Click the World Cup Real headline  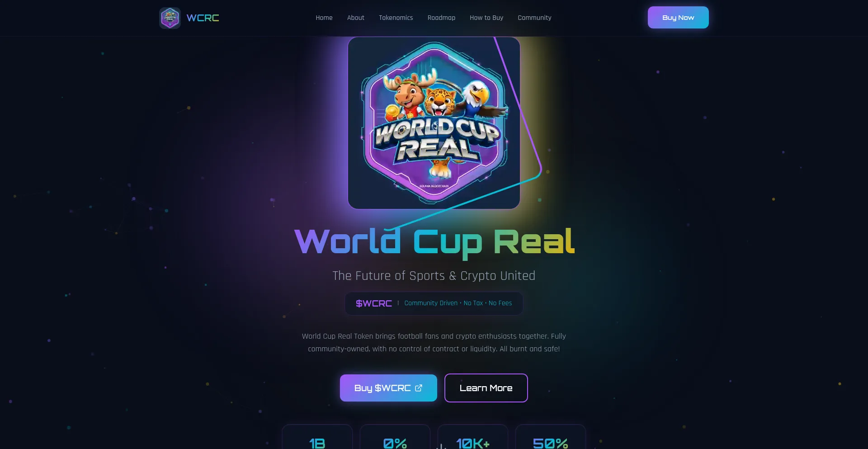pyautogui.click(x=434, y=242)
